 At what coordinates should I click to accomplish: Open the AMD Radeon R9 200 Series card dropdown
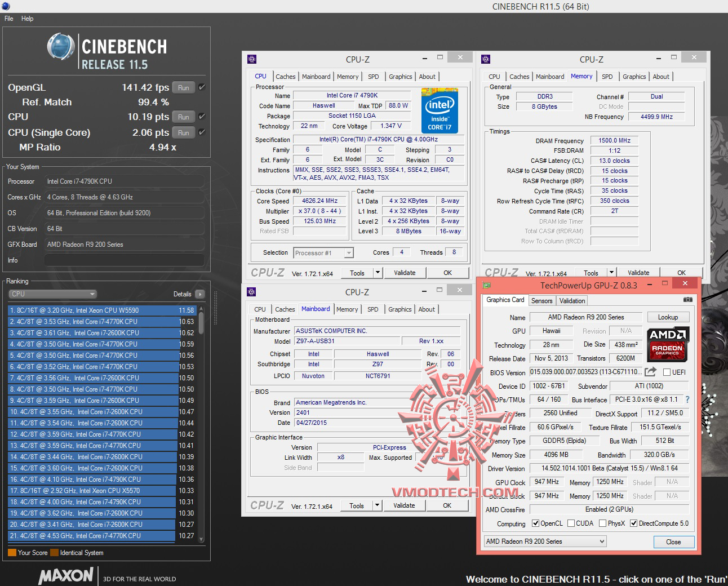[x=545, y=541]
